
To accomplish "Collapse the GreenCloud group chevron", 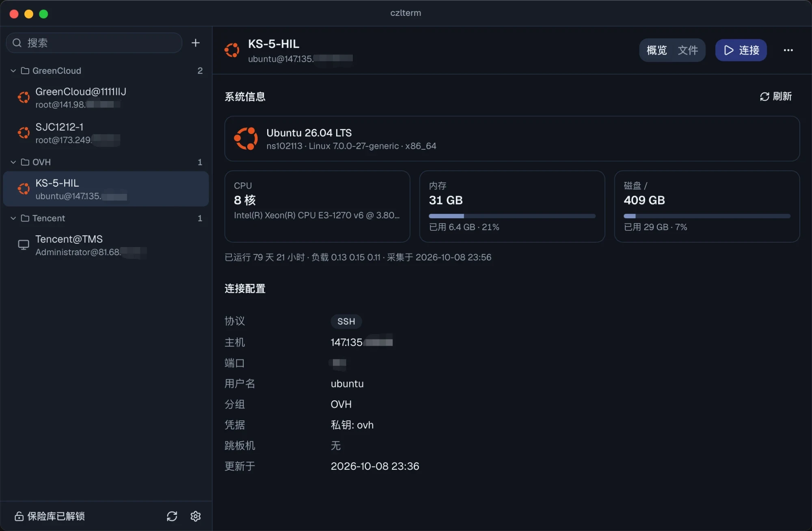I will point(13,71).
